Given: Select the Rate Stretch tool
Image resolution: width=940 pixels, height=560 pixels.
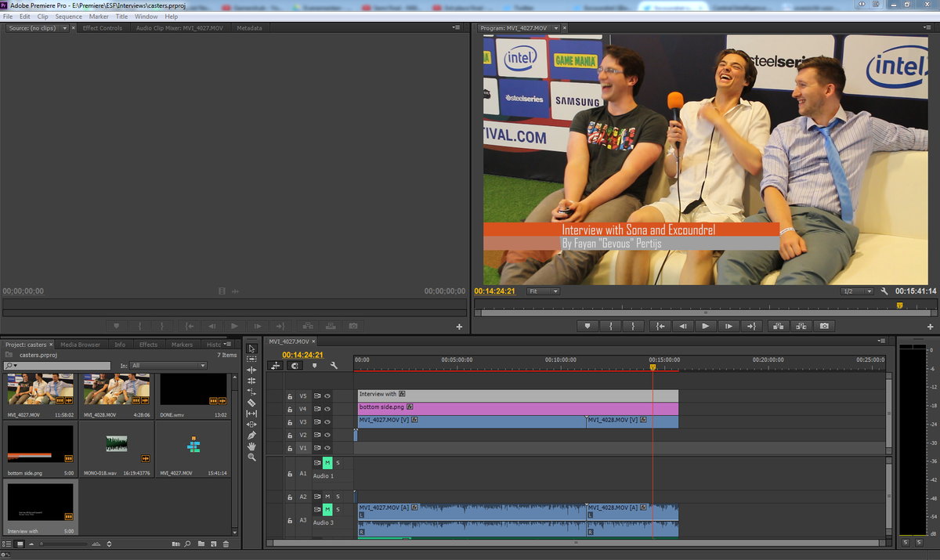Looking at the screenshot, I should [x=251, y=392].
